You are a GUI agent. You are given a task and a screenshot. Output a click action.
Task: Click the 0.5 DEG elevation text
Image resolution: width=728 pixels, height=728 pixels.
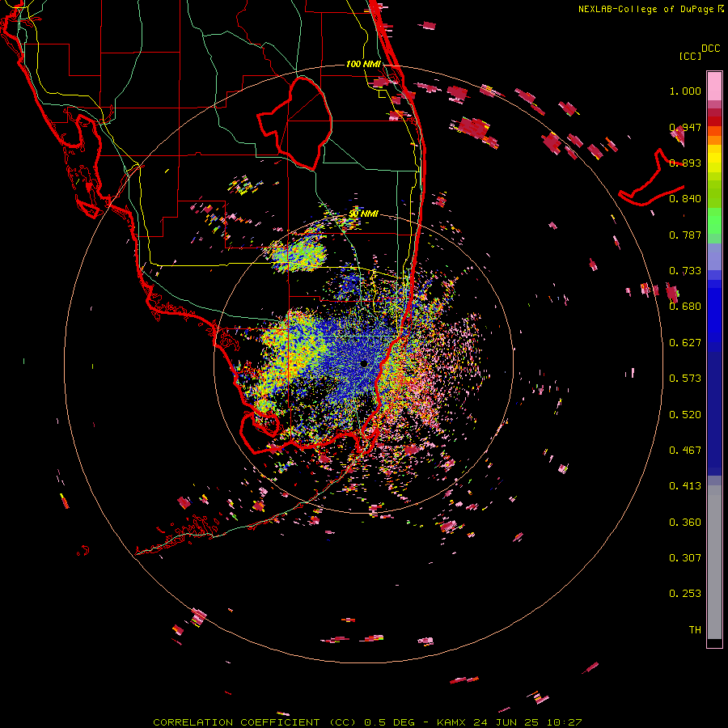tap(390, 722)
